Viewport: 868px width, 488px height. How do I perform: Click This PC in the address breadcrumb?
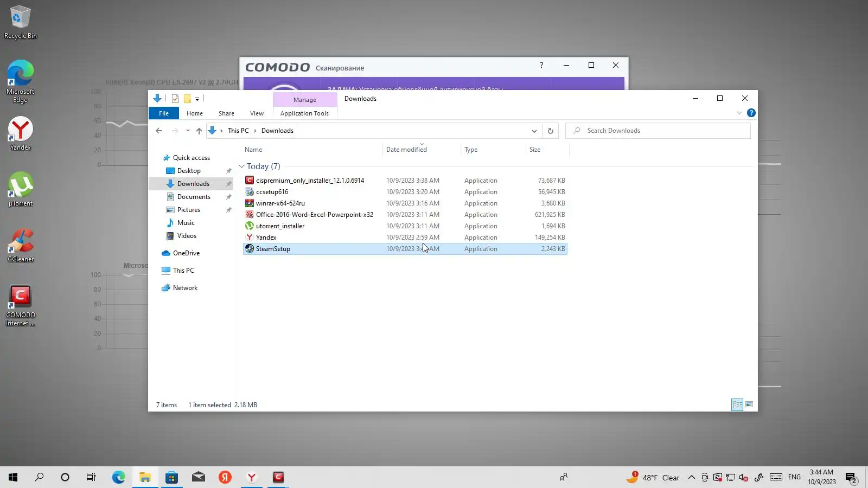pos(238,131)
